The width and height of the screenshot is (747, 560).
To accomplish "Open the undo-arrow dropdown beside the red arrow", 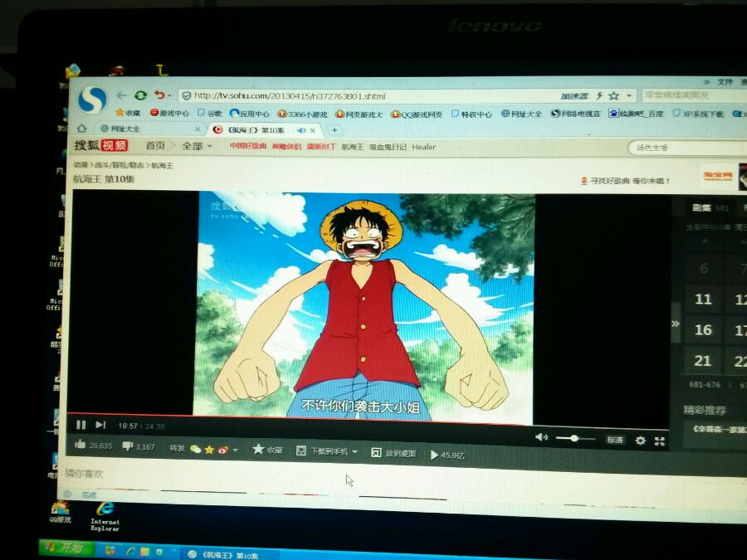I will coord(169,95).
